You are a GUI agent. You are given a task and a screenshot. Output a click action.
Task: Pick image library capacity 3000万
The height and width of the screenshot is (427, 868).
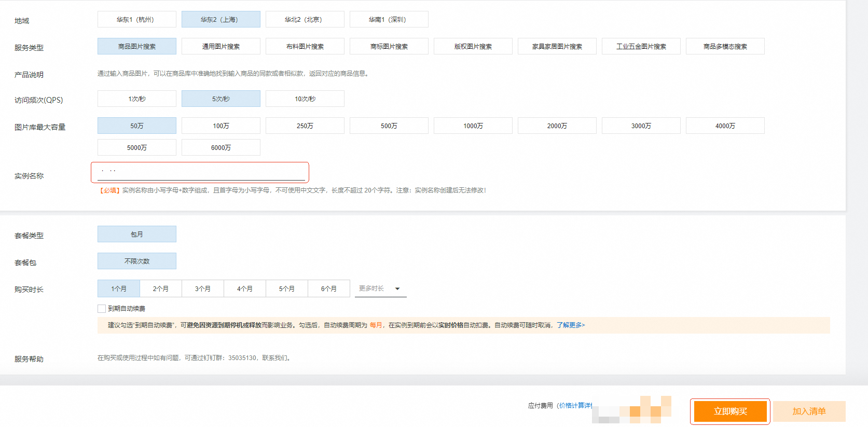tap(641, 126)
